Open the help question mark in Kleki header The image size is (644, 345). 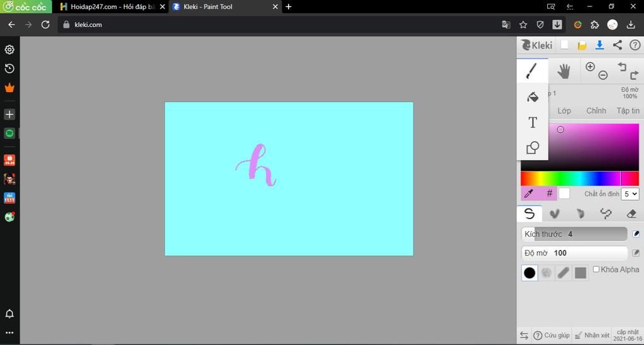635,45
